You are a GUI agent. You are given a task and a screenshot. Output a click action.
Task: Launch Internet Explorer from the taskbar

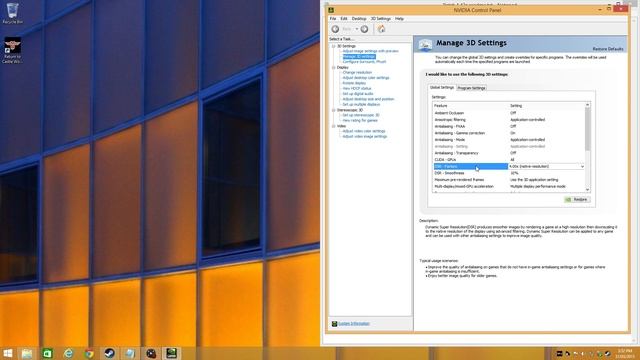click(x=69, y=353)
